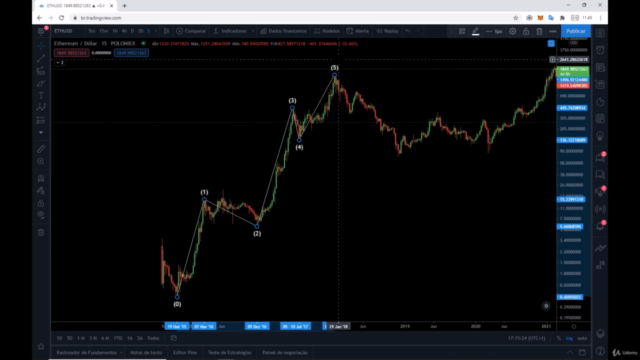Open chart settings gear icon
The image size is (640, 360).
(x=512, y=31)
